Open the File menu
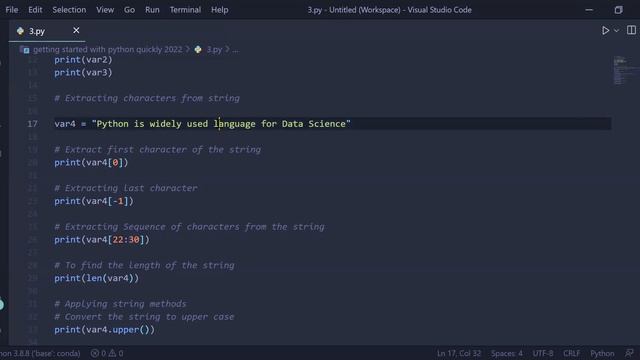This screenshot has width=640, height=360. [x=12, y=10]
